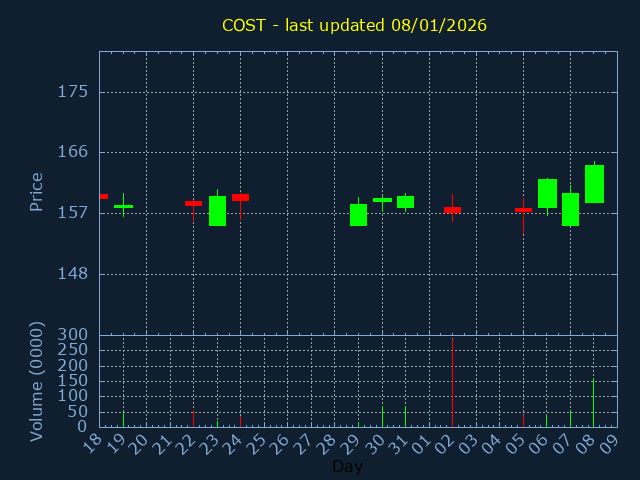
Task: Click the price axis label 166
Action: pyautogui.click(x=73, y=152)
